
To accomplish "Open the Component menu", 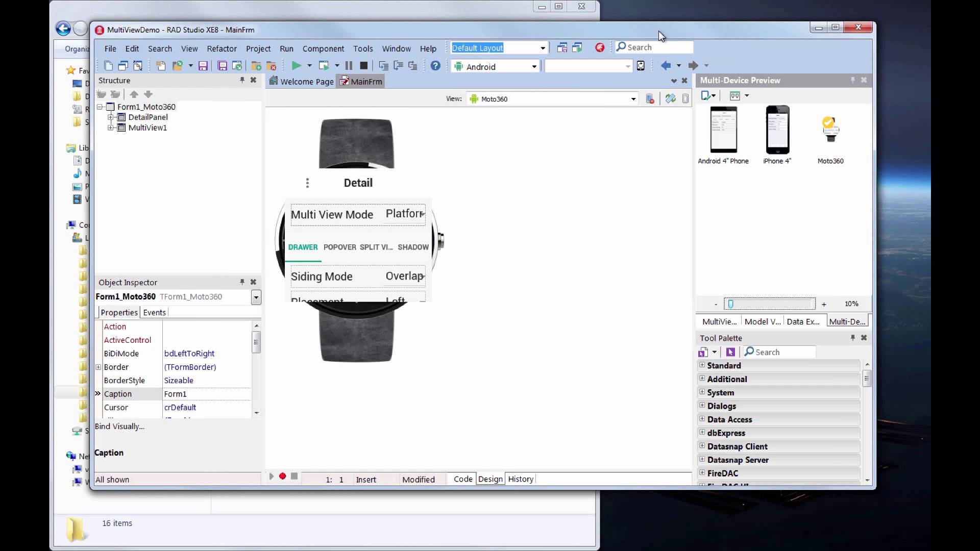I will pos(323,48).
